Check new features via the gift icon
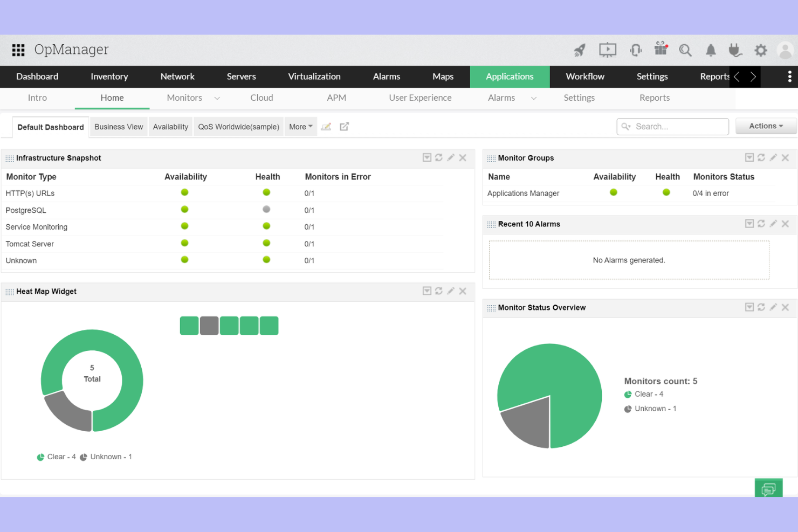798x532 pixels. (x=660, y=50)
